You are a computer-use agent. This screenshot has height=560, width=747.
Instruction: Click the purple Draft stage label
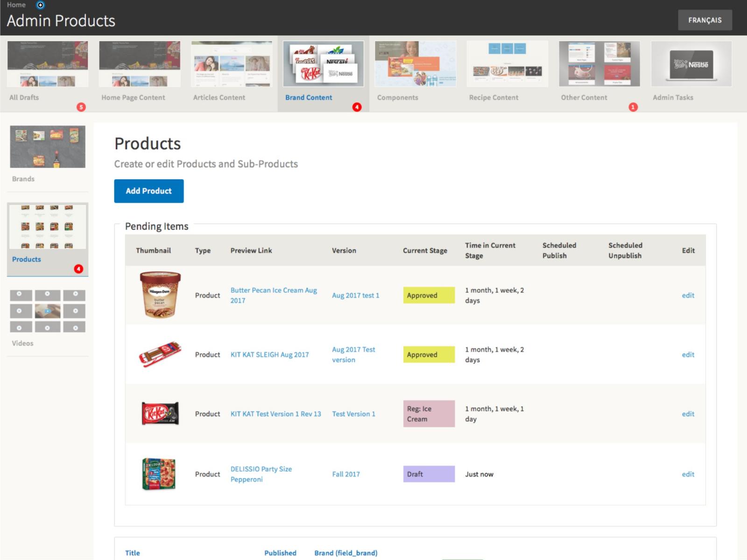(429, 474)
